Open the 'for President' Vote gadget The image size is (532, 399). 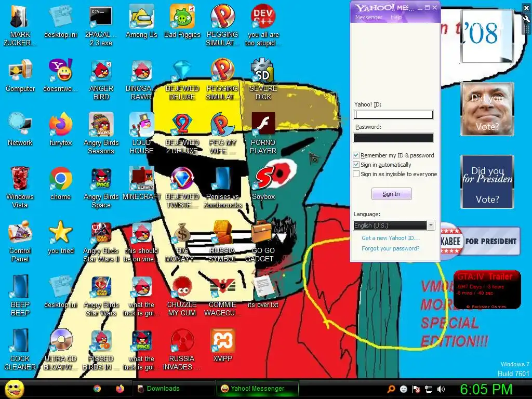(x=487, y=182)
